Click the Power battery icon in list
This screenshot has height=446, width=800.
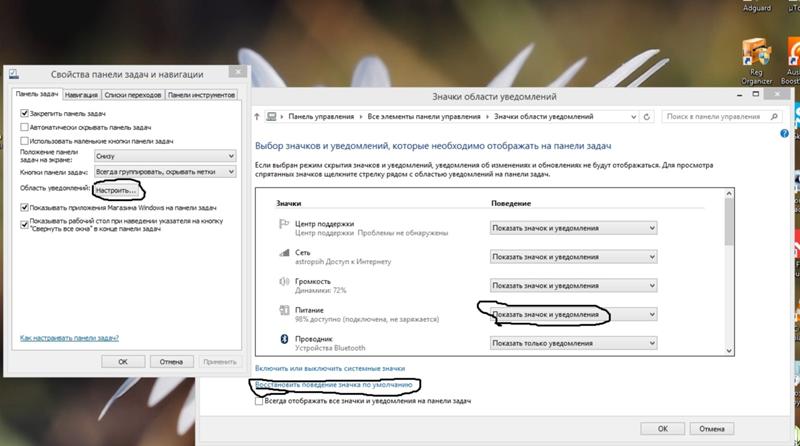click(x=284, y=310)
